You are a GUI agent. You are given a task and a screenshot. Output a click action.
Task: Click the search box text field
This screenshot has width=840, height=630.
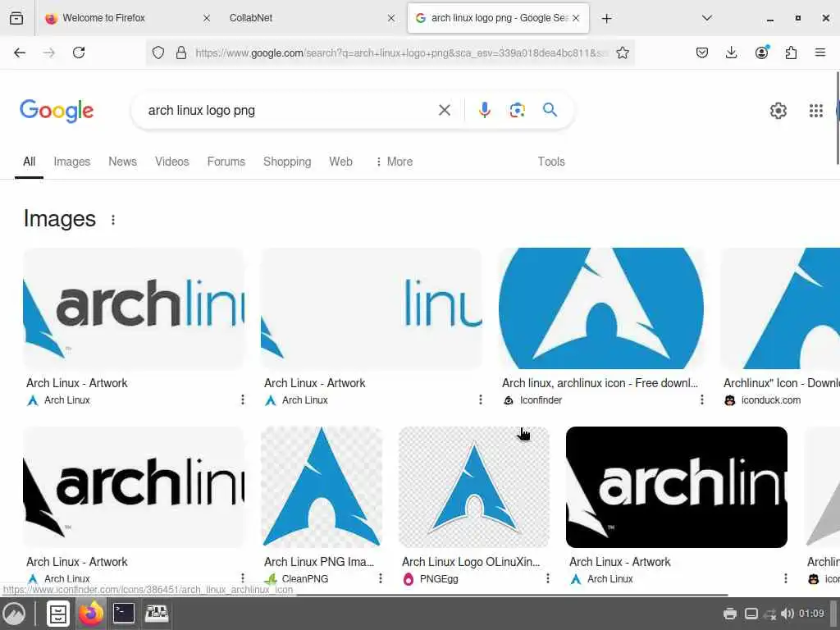[290, 111]
